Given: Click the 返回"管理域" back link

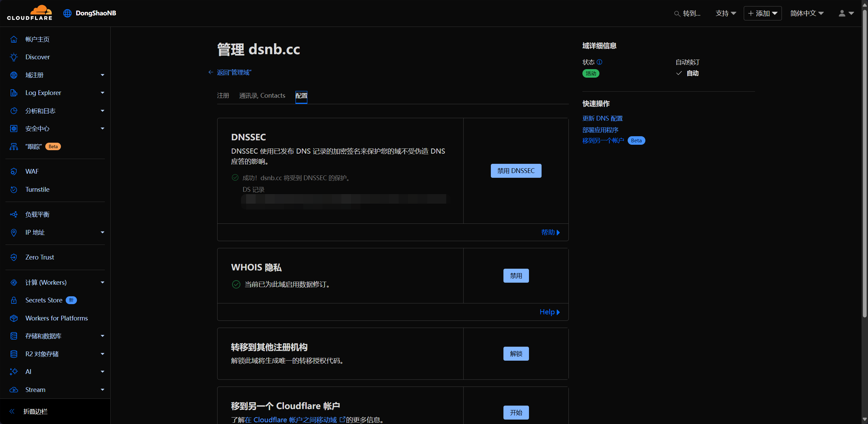Looking at the screenshot, I should click(234, 72).
